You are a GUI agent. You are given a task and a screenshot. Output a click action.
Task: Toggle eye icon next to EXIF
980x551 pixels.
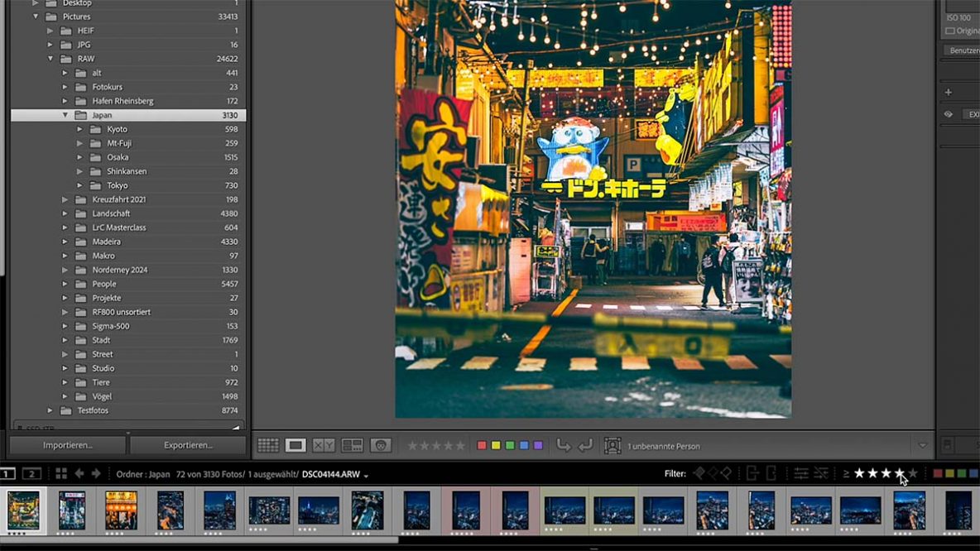click(949, 115)
